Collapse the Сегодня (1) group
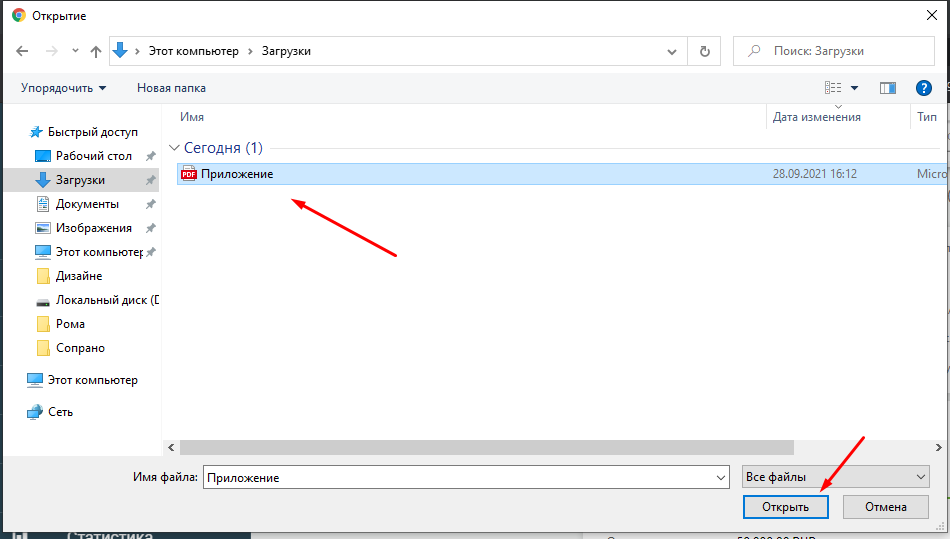This screenshot has height=539, width=950. 174,148
